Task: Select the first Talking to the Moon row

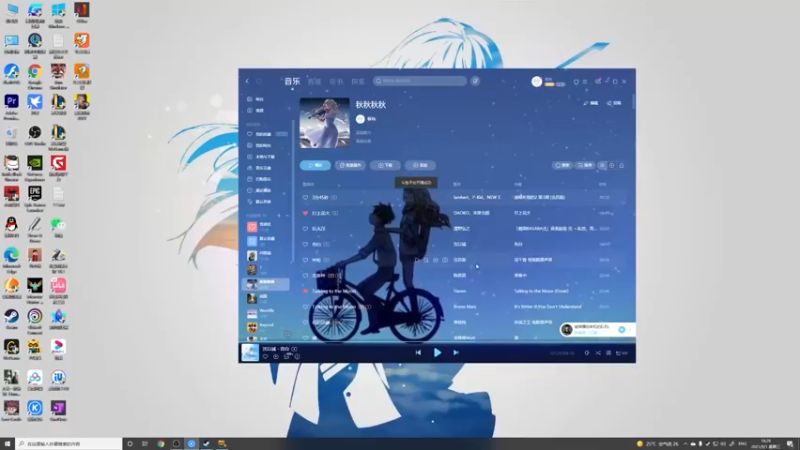Action: click(x=463, y=291)
